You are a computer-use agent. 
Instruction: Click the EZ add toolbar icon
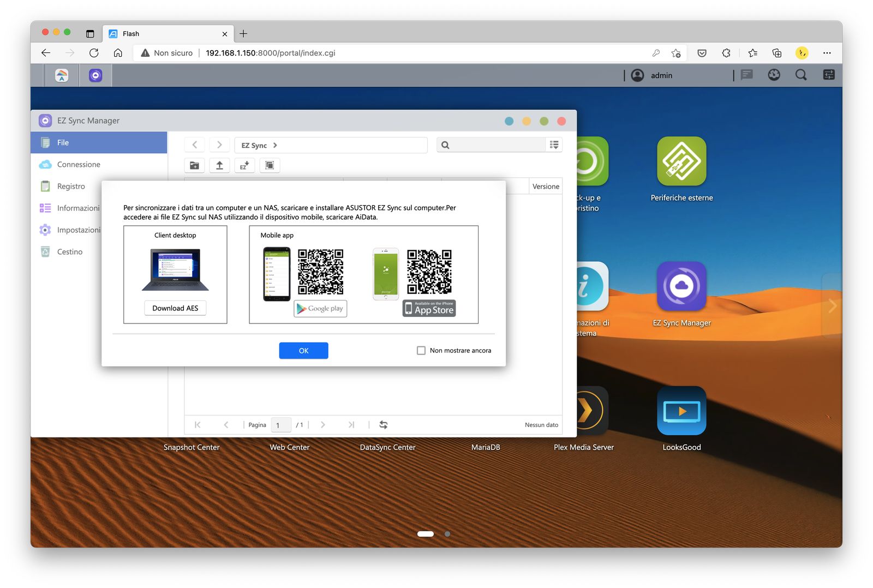(x=244, y=165)
